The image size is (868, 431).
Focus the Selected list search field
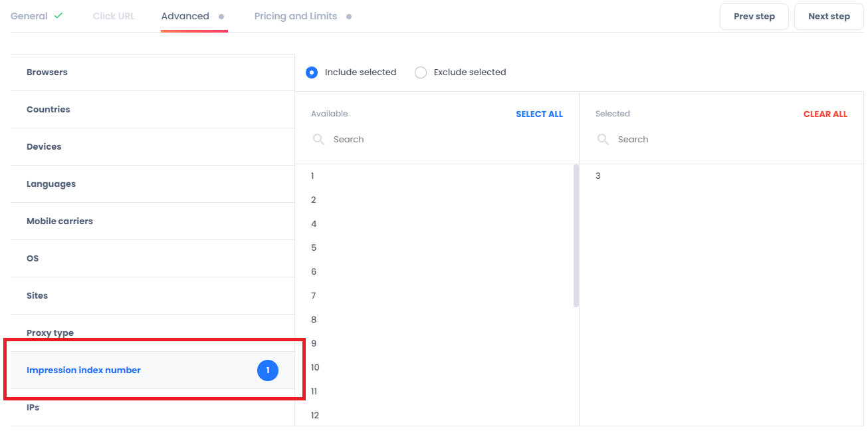[721, 139]
